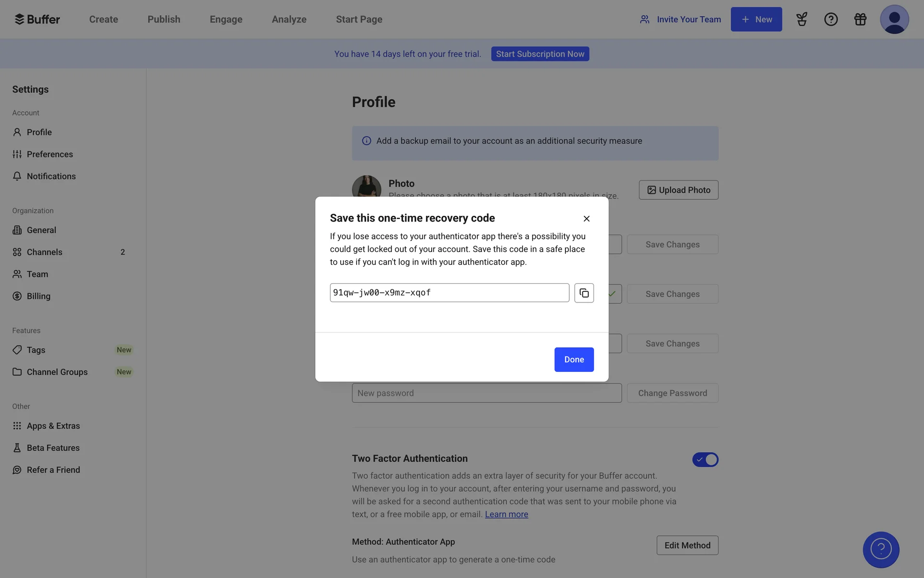Click the gift icon in the top bar

pos(860,19)
